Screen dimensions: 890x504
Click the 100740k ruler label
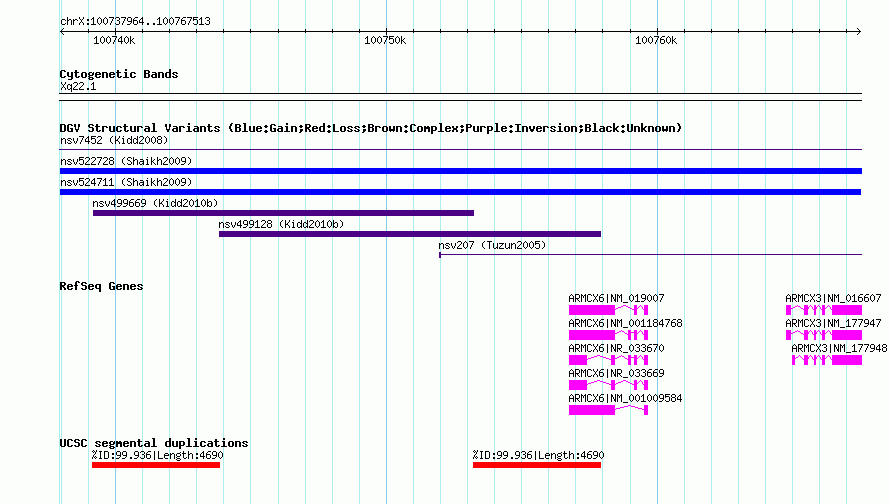point(114,40)
